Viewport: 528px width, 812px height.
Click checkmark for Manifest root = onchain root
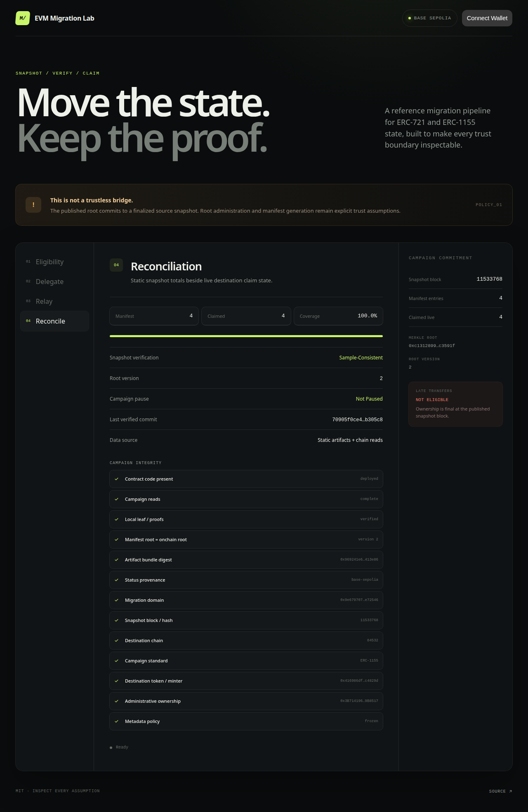pos(117,540)
